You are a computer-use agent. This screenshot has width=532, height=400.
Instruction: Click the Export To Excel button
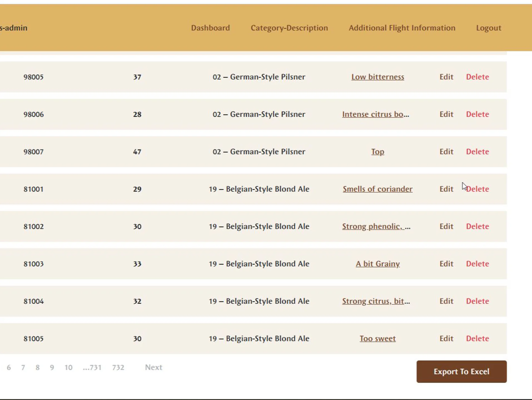click(461, 371)
